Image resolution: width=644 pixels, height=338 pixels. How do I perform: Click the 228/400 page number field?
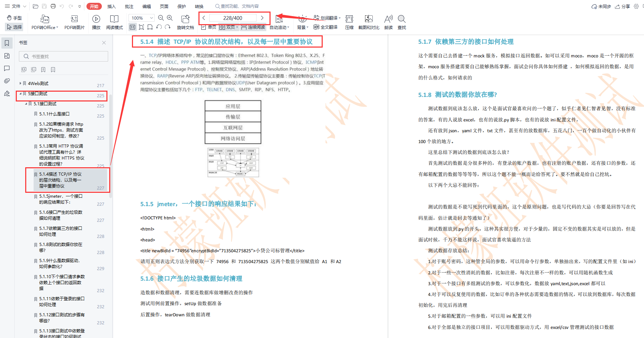click(233, 18)
